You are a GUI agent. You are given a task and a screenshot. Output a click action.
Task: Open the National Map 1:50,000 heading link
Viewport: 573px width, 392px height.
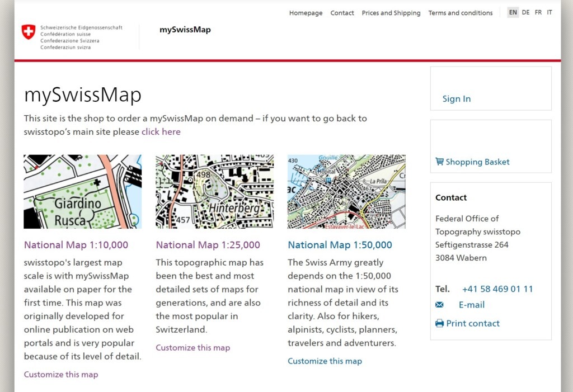340,245
